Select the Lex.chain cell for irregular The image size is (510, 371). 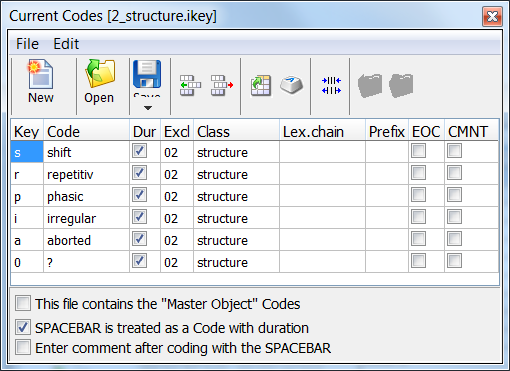click(x=322, y=218)
